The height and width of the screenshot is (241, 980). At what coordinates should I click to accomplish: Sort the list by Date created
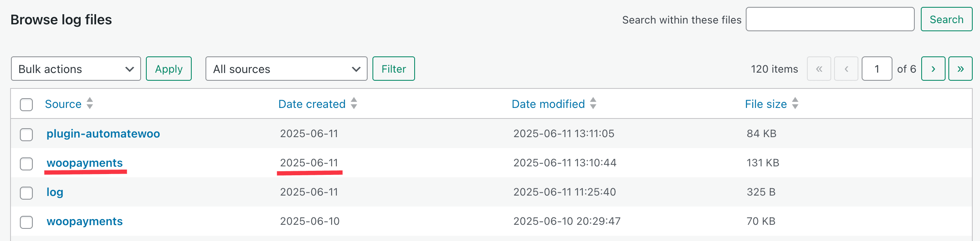click(312, 104)
